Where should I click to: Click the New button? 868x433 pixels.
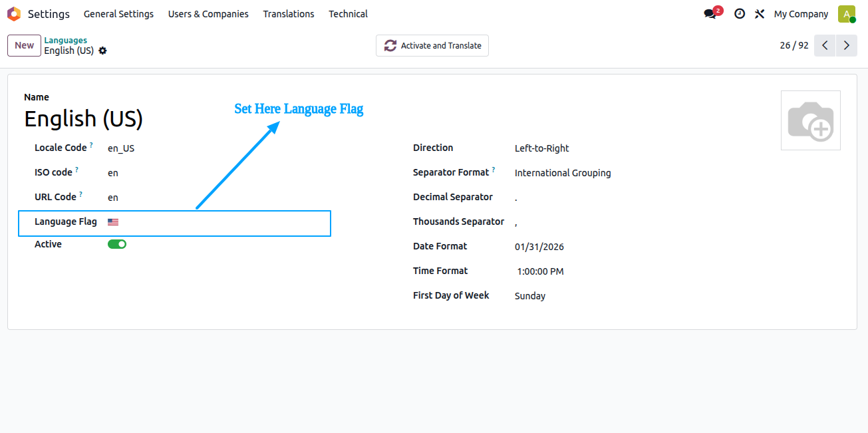click(24, 45)
